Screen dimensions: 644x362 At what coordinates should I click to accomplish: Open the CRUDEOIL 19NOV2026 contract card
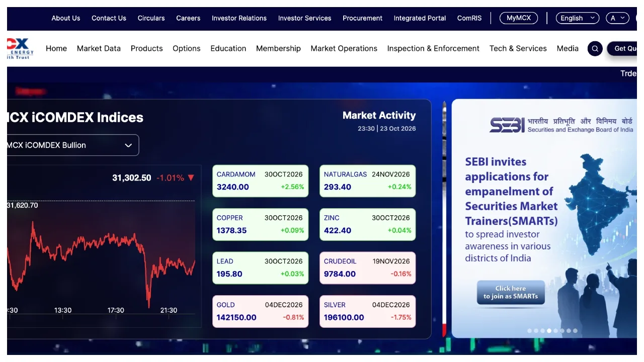click(368, 268)
